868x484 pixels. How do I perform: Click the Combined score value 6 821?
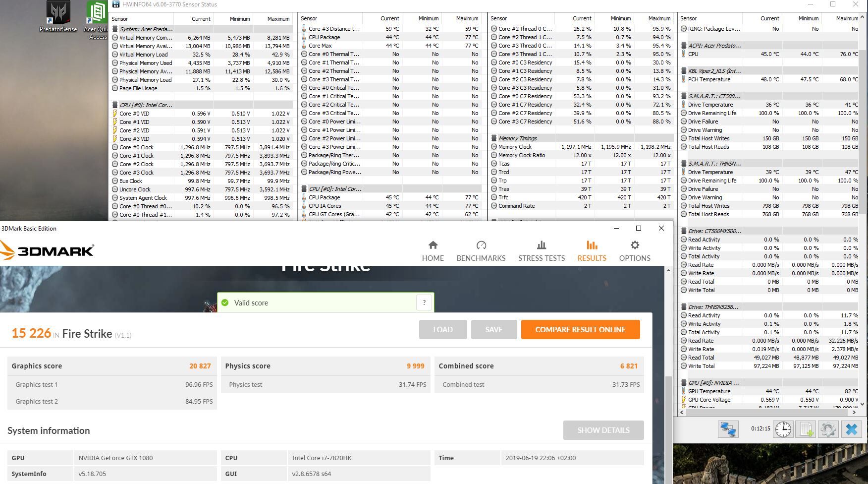[x=629, y=366]
